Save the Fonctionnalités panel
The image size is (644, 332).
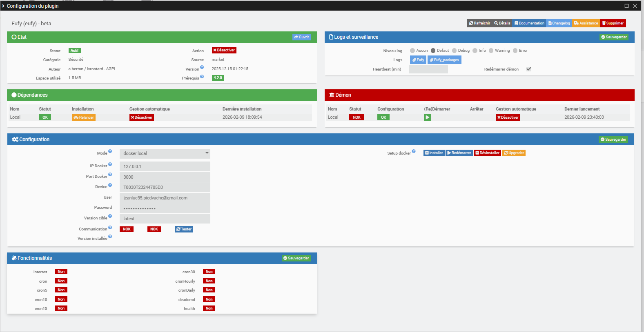296,258
